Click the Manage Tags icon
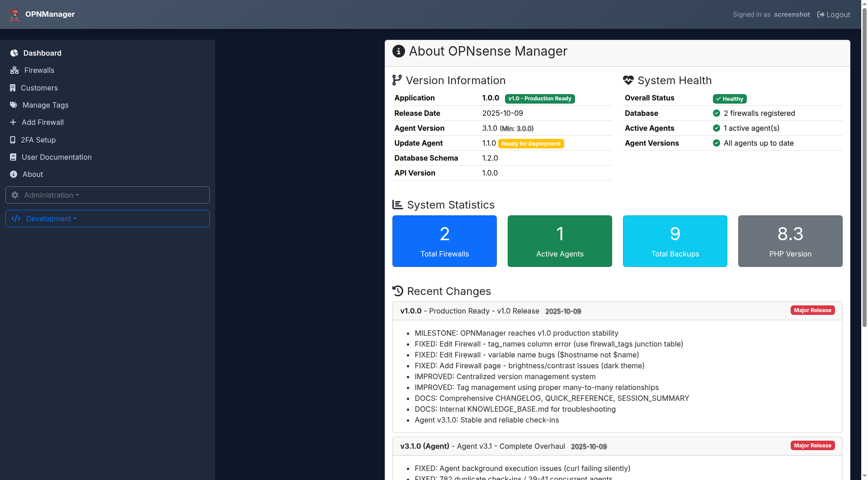Screen dimensions: 868x480 click(x=14, y=105)
